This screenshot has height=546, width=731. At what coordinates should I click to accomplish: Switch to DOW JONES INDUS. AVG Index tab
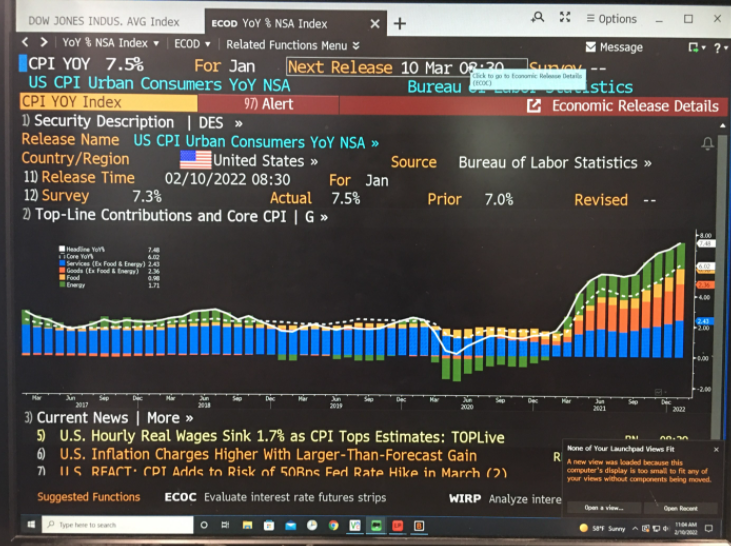coord(103,21)
